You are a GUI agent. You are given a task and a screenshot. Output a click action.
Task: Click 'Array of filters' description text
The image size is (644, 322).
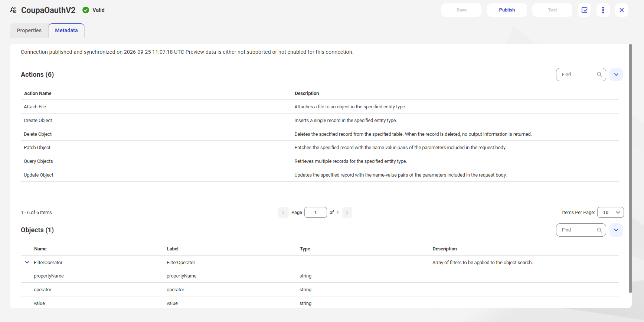pyautogui.click(x=483, y=263)
